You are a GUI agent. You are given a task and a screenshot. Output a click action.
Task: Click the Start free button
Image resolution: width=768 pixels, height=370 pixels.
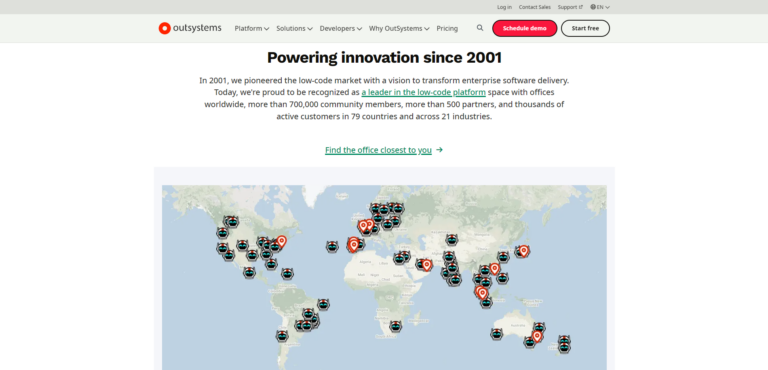pyautogui.click(x=585, y=28)
